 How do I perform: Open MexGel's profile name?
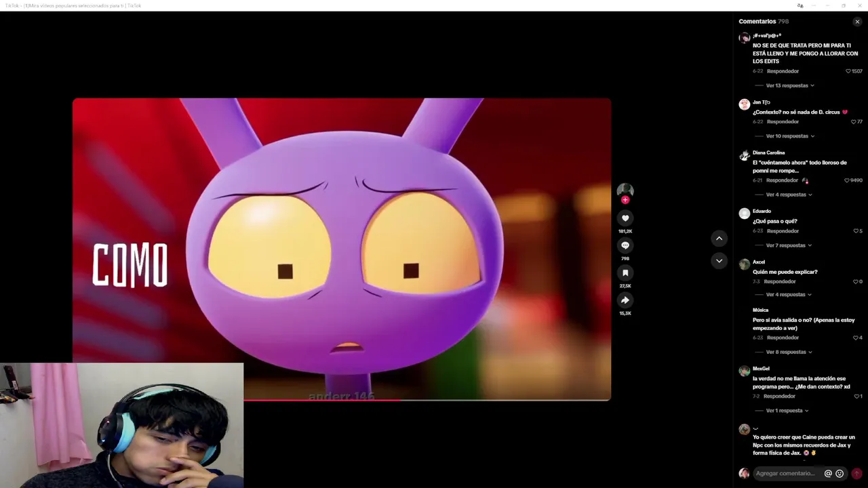[761, 369]
